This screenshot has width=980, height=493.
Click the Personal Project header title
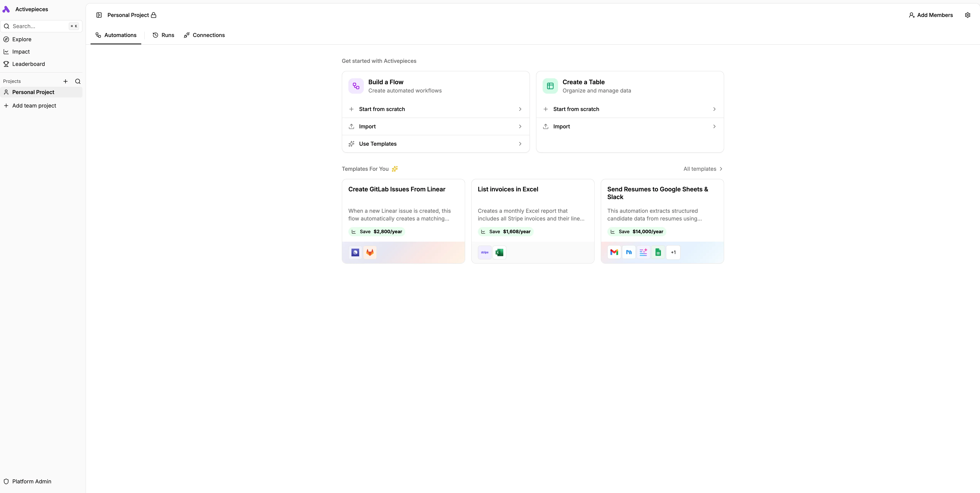pyautogui.click(x=128, y=15)
